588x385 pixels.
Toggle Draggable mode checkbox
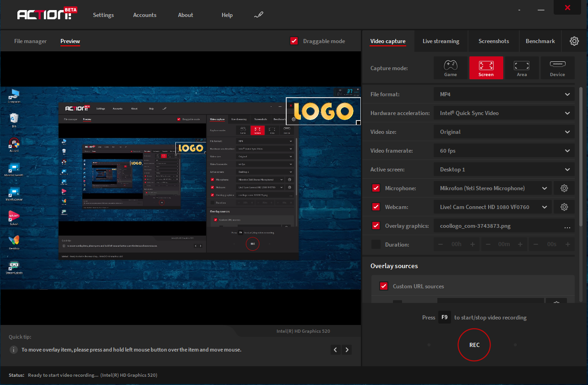pyautogui.click(x=294, y=41)
